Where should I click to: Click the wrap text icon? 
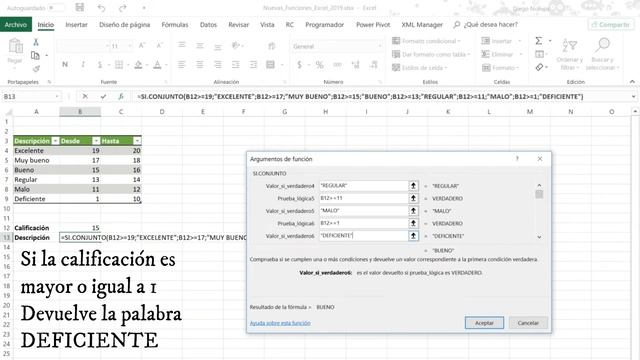271,46
